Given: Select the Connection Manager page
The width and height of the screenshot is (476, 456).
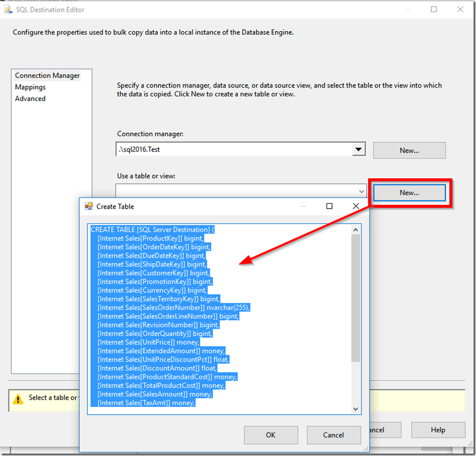Looking at the screenshot, I should (x=47, y=76).
